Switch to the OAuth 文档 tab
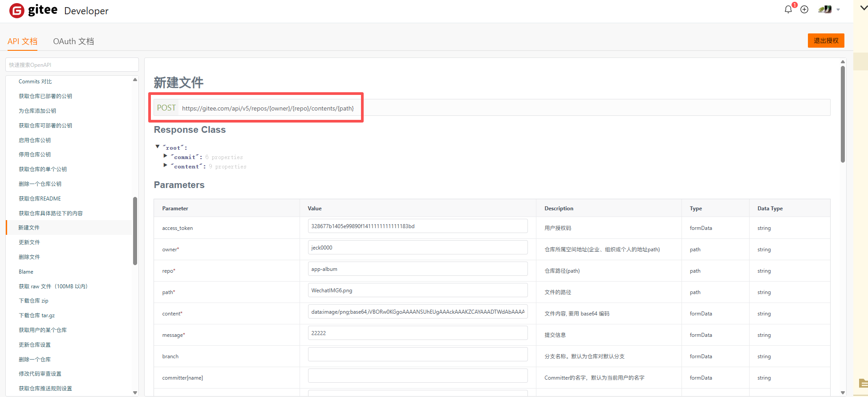 (73, 41)
